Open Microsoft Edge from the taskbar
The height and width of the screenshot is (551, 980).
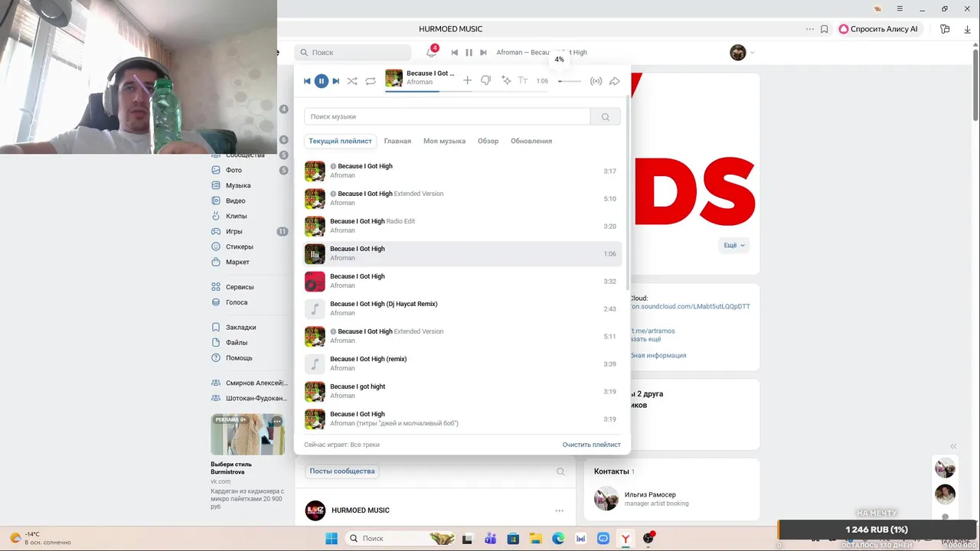tap(559, 538)
